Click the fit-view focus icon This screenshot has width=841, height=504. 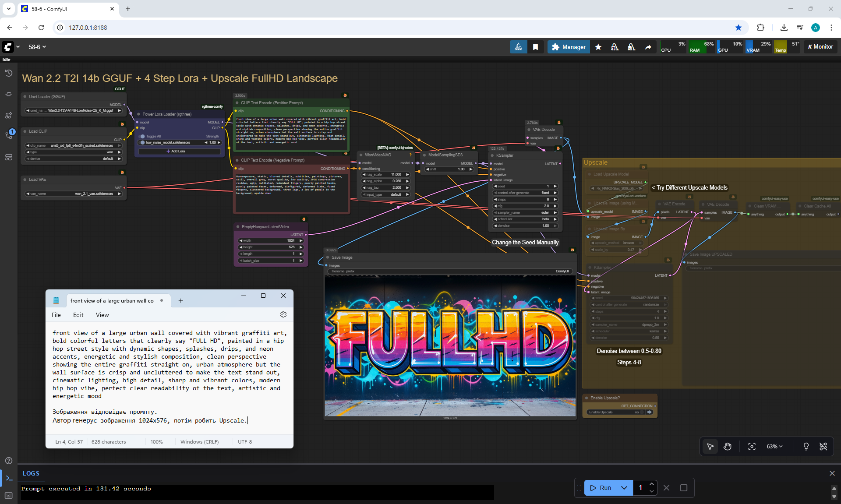pos(752,446)
